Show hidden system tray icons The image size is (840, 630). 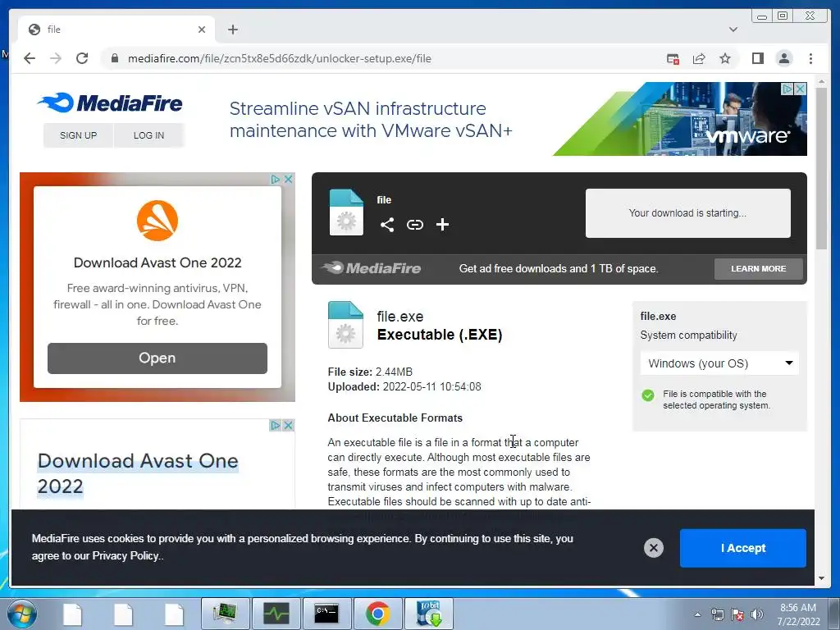[x=697, y=614]
